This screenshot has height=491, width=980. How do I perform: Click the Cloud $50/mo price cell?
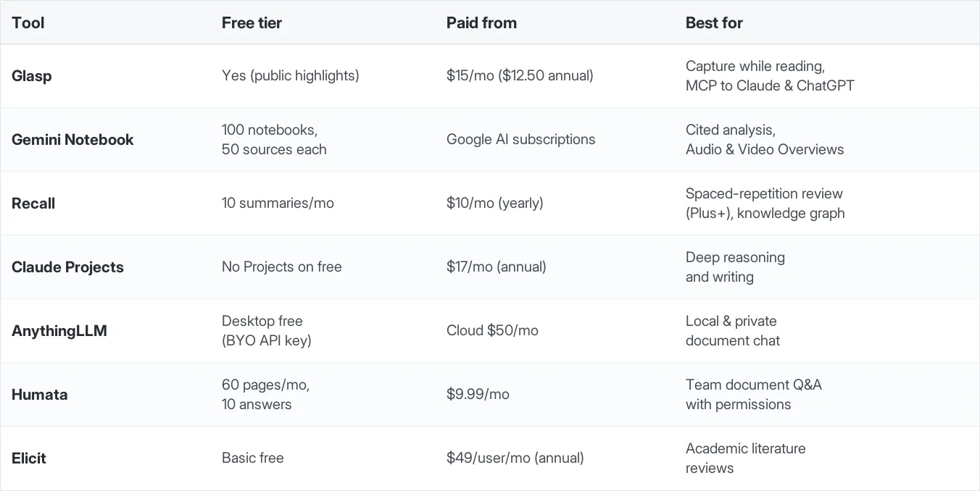point(492,331)
